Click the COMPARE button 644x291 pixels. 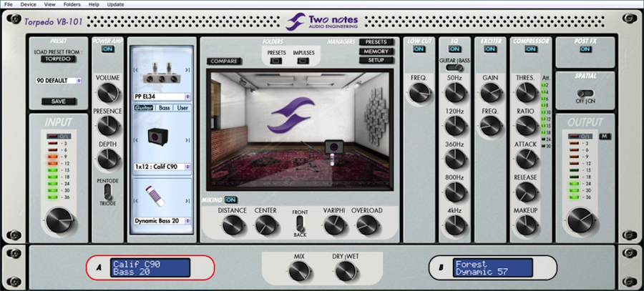(x=224, y=61)
